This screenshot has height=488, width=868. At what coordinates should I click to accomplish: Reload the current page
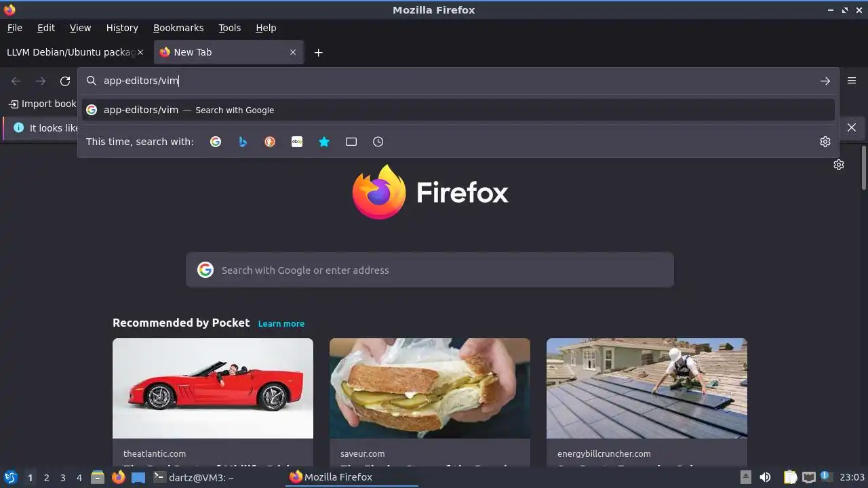(65, 81)
